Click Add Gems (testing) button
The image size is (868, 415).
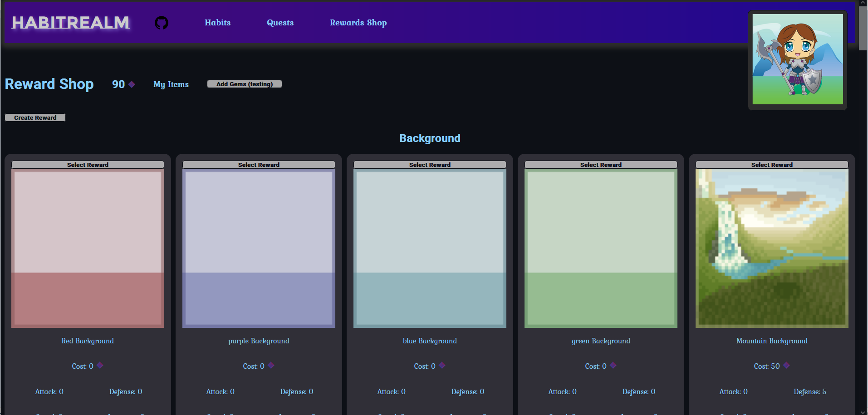(245, 84)
